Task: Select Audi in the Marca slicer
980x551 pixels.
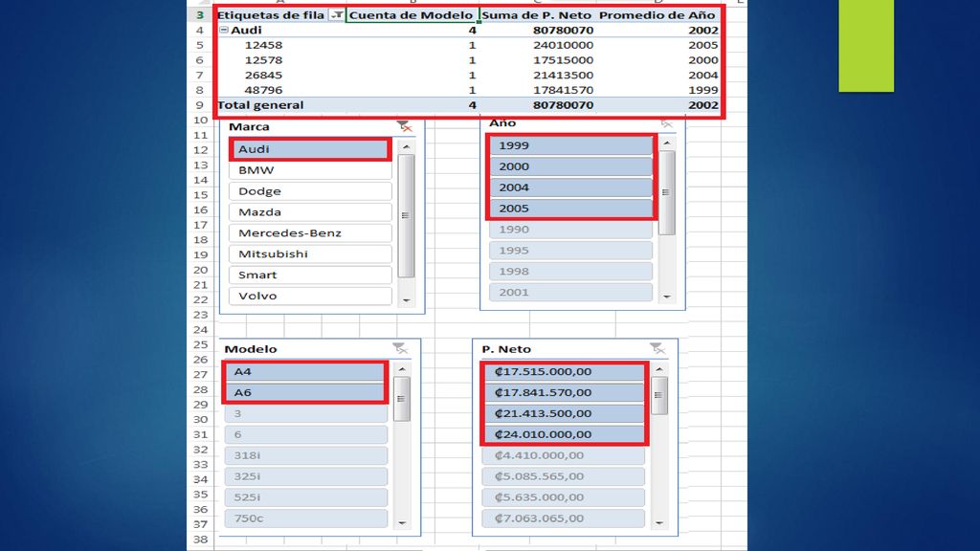Action: (x=311, y=149)
